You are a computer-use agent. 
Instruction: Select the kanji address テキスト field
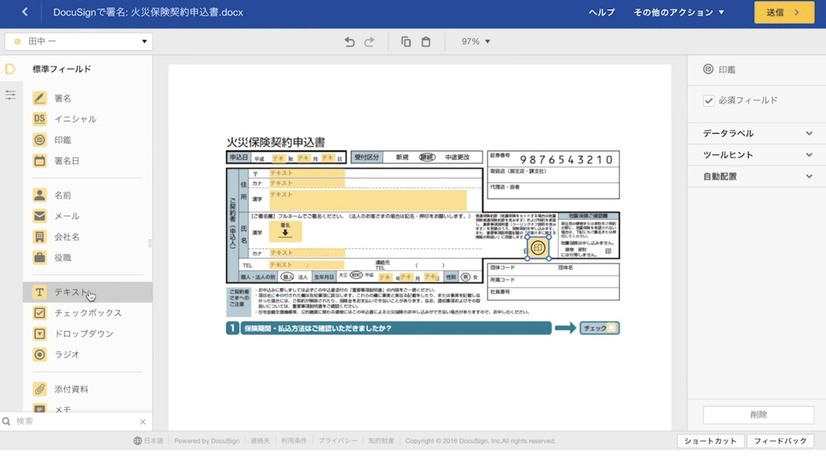tap(368, 200)
